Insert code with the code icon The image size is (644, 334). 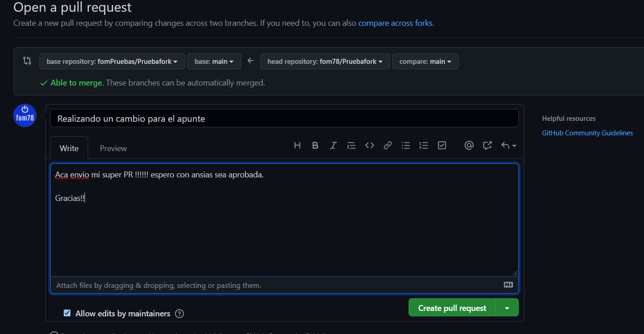(369, 145)
